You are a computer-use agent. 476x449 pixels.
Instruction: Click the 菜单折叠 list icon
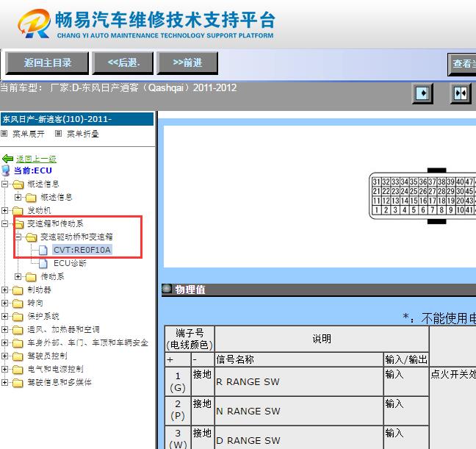coord(58,133)
